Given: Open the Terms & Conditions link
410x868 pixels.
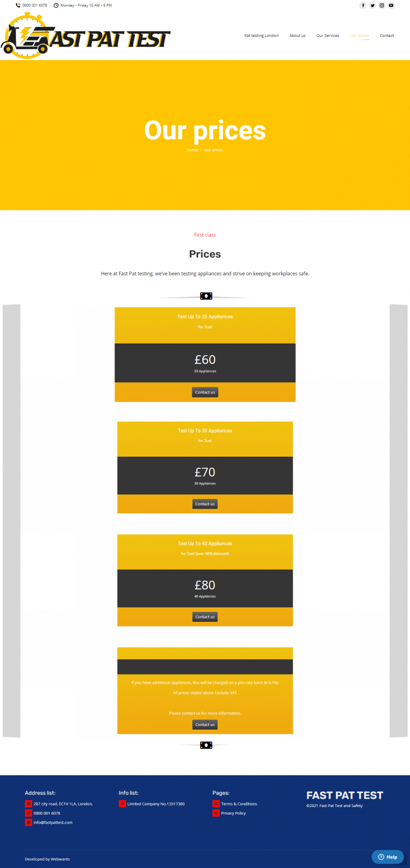Looking at the screenshot, I should pos(239,804).
